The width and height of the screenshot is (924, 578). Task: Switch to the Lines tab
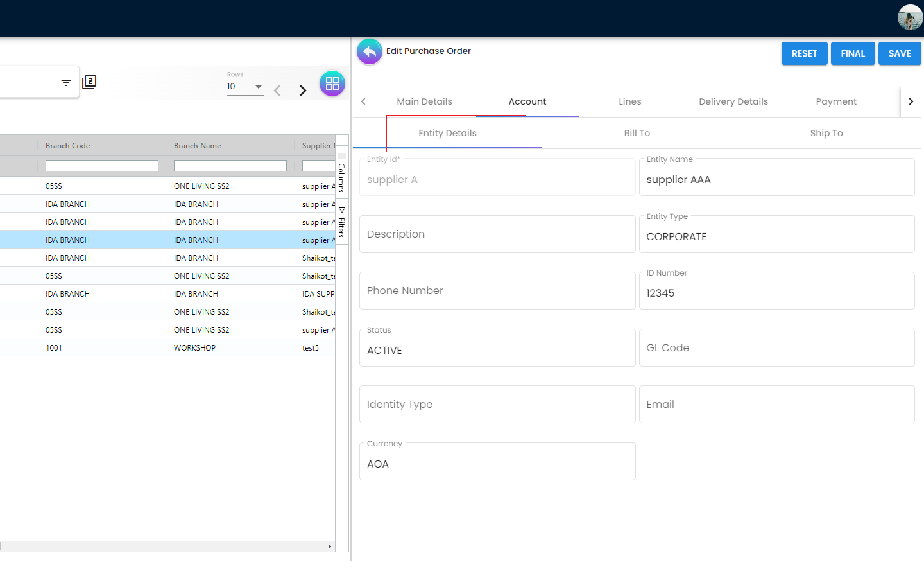point(629,101)
